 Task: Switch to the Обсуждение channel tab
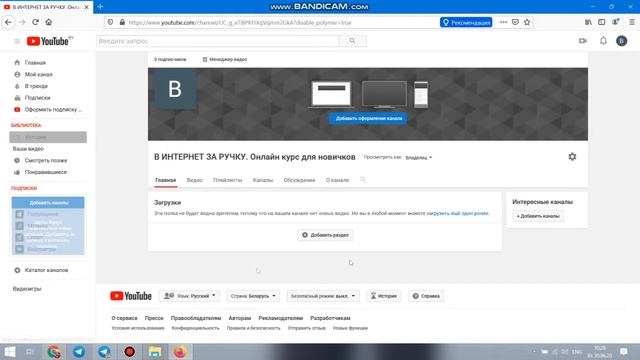click(x=299, y=180)
